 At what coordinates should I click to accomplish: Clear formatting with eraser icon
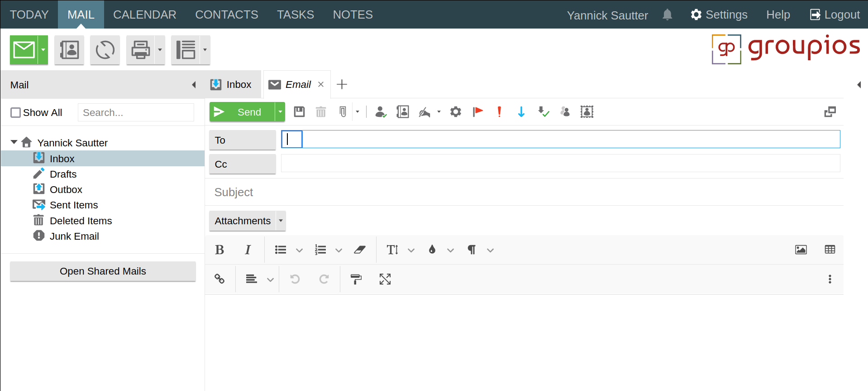(x=360, y=250)
